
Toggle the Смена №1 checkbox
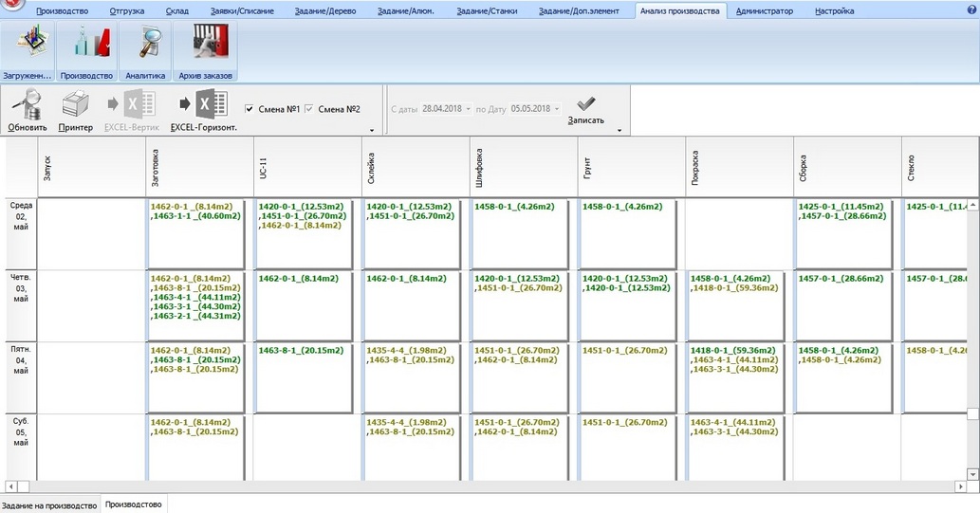click(x=250, y=109)
